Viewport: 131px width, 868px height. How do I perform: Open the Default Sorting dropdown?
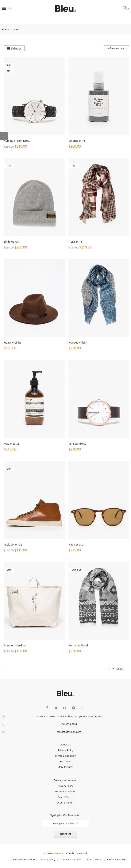pyautogui.click(x=117, y=48)
